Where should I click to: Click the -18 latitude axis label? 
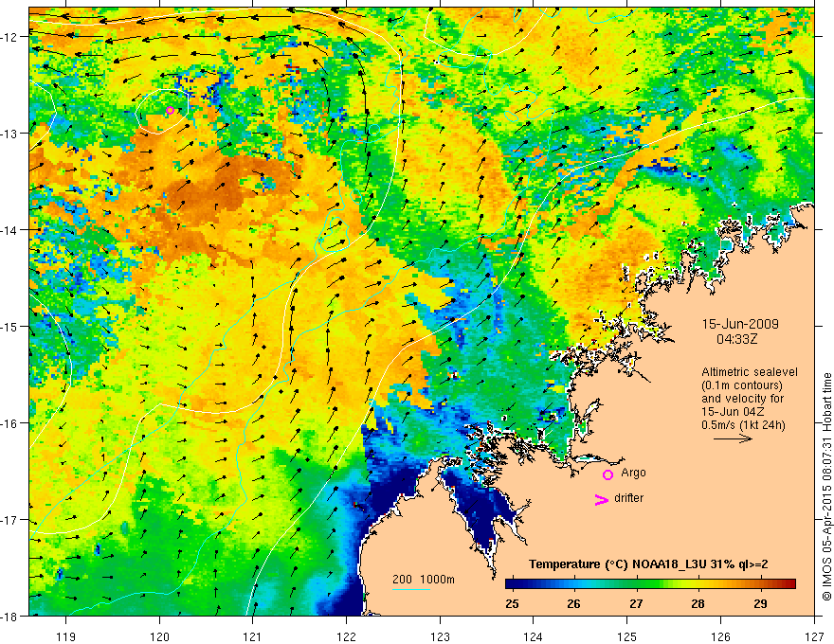(x=9, y=616)
